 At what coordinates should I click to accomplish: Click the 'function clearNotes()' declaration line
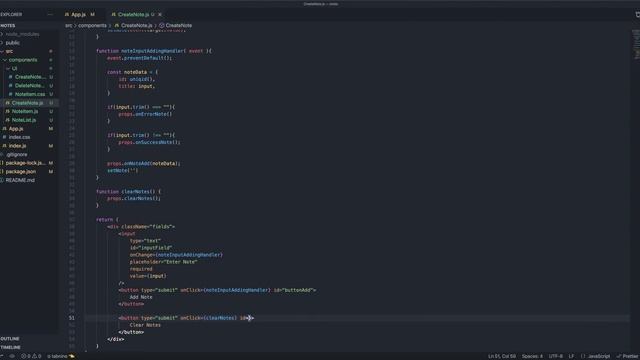128,191
